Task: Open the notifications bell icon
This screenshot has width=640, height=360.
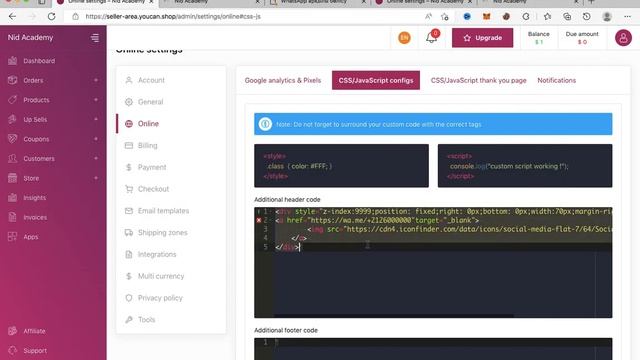Action: 431,38
